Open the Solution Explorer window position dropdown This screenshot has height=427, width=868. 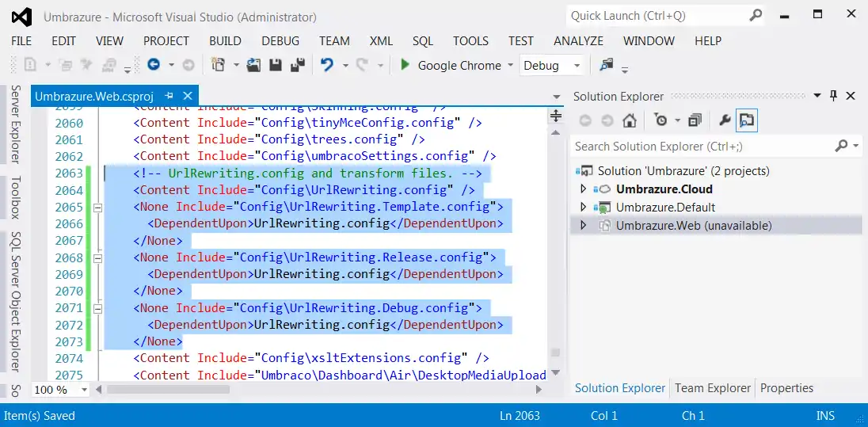tap(817, 96)
